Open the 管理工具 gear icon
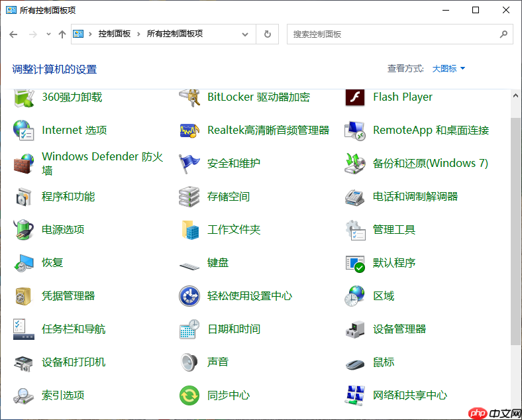Viewport: 522px width, 420px height. point(355,230)
